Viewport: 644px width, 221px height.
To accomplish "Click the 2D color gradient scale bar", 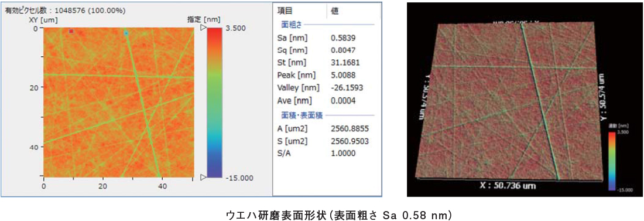I will 214,103.
